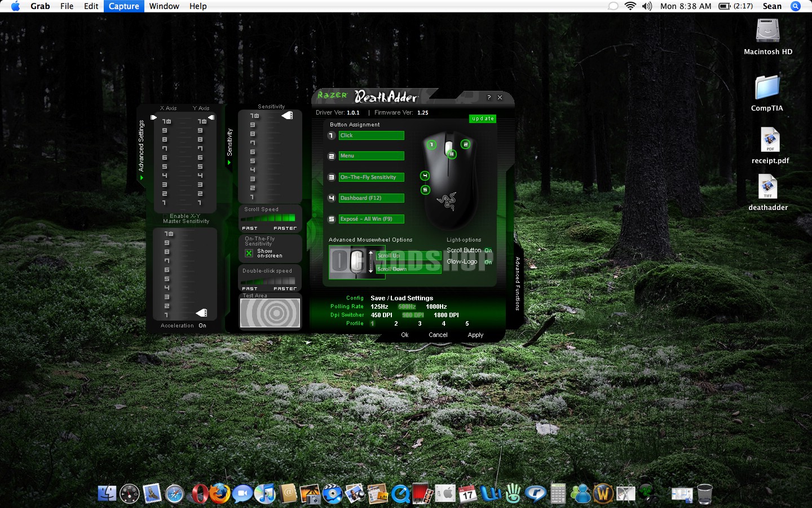812x508 pixels.
Task: Click side button marker 5 on mouse
Action: [425, 190]
